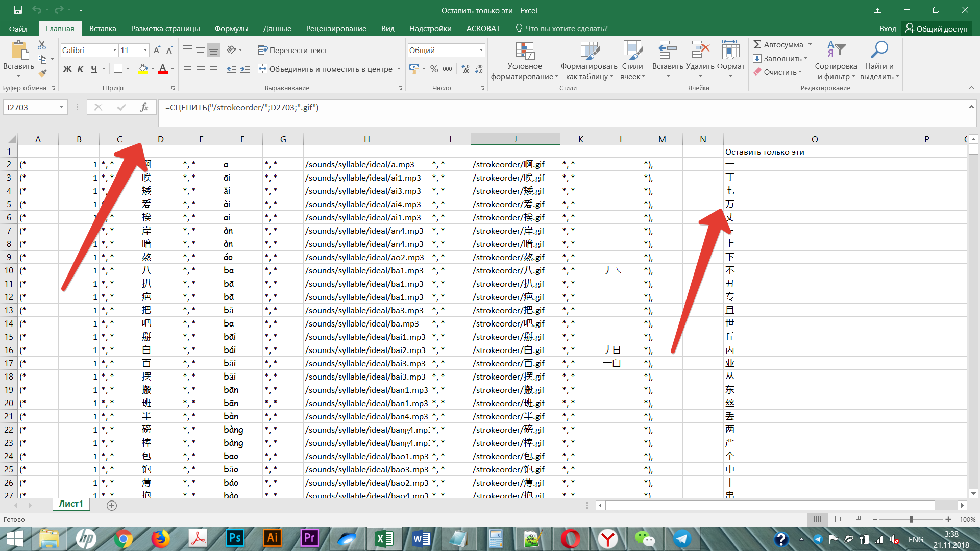Click the Borders icon
This screenshot has height=551, width=980.
118,69
